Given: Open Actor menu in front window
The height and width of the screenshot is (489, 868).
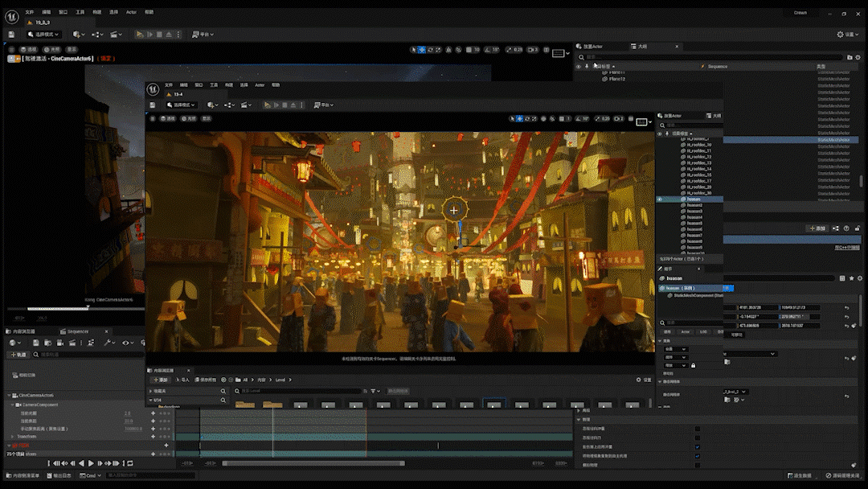Looking at the screenshot, I should [260, 85].
